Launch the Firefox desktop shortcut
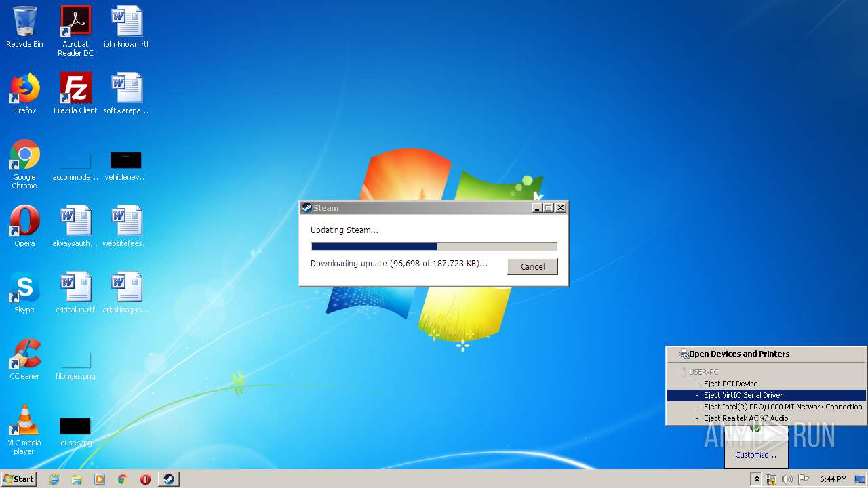This screenshot has width=868, height=488. coord(24,94)
